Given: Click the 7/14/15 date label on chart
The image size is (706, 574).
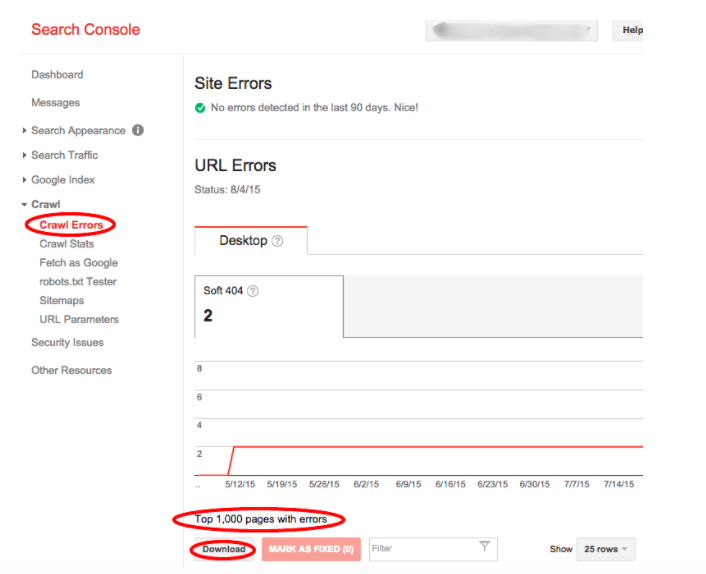Looking at the screenshot, I should [619, 484].
